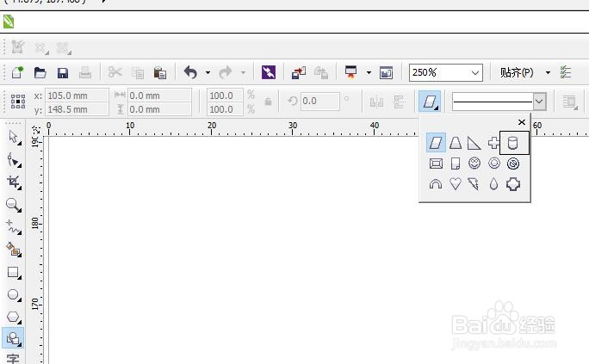589x364 pixels.
Task: Select the cylinder can shape
Action: 512,143
